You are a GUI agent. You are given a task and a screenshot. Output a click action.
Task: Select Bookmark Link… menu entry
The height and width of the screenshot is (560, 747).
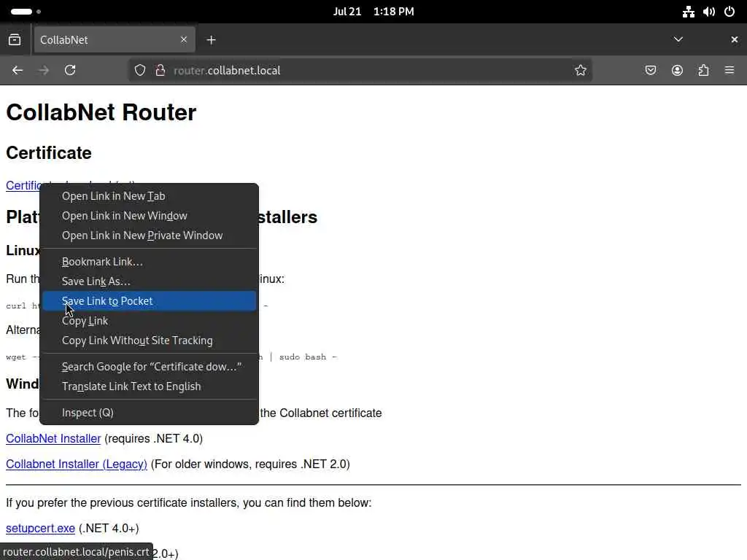point(149,262)
